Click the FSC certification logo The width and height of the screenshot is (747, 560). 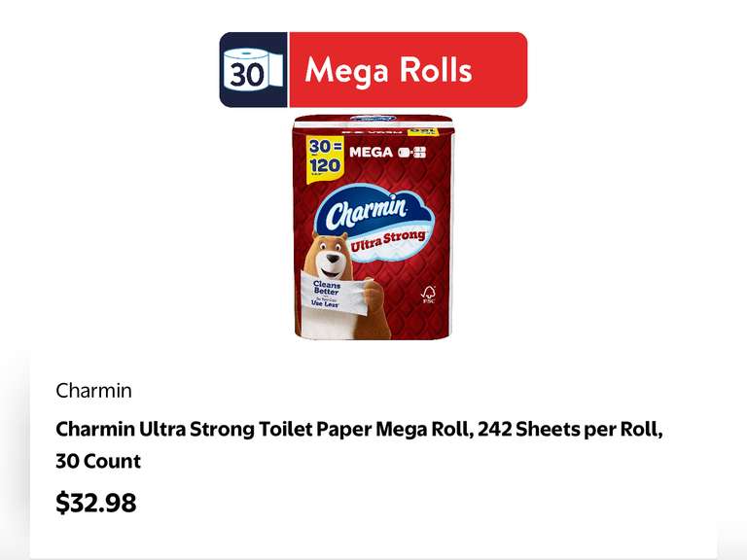click(x=428, y=295)
